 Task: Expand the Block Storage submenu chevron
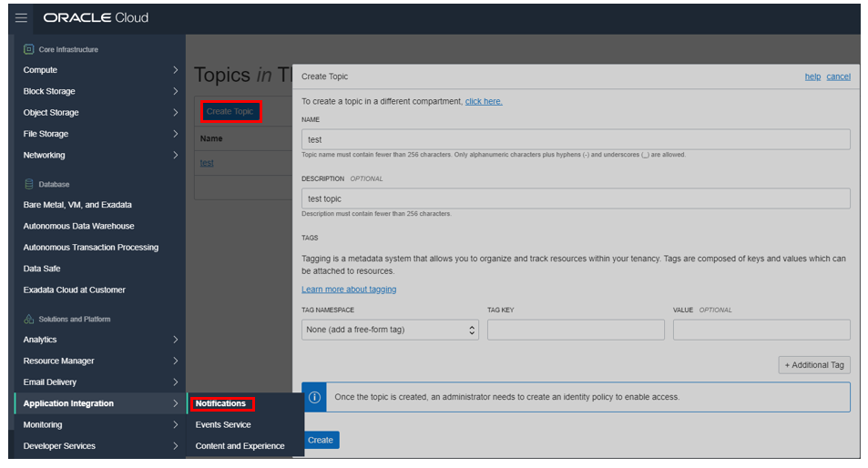(176, 91)
